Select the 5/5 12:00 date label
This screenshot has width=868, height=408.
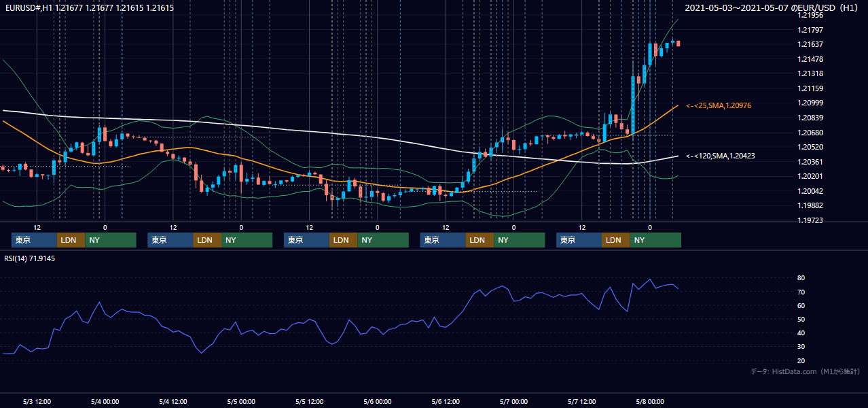(x=310, y=401)
